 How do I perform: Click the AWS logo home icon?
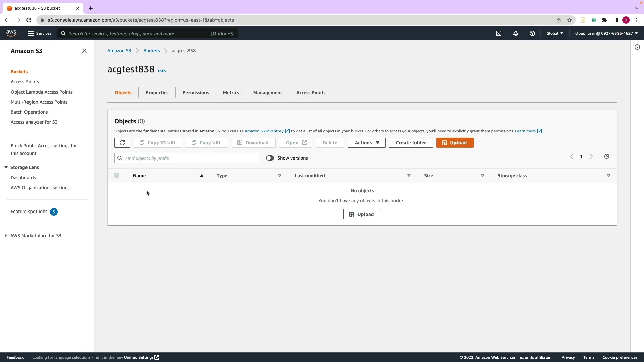[11, 33]
